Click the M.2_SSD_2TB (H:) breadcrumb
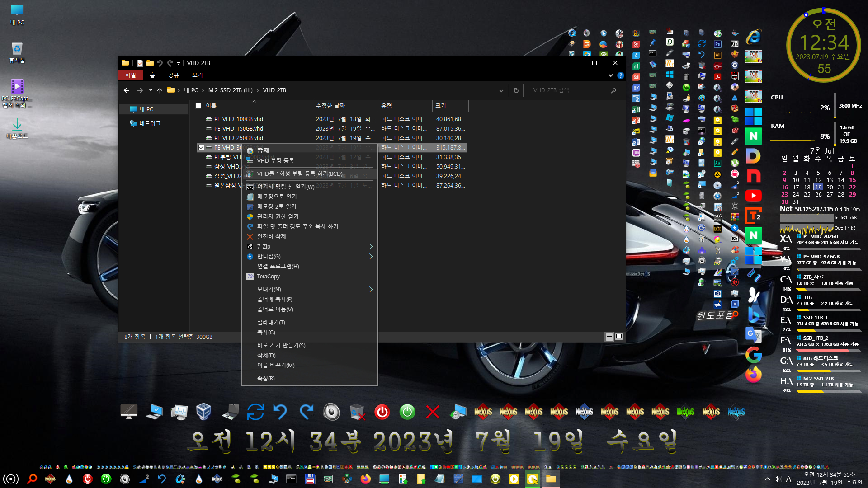The width and height of the screenshot is (868, 488). click(x=230, y=90)
